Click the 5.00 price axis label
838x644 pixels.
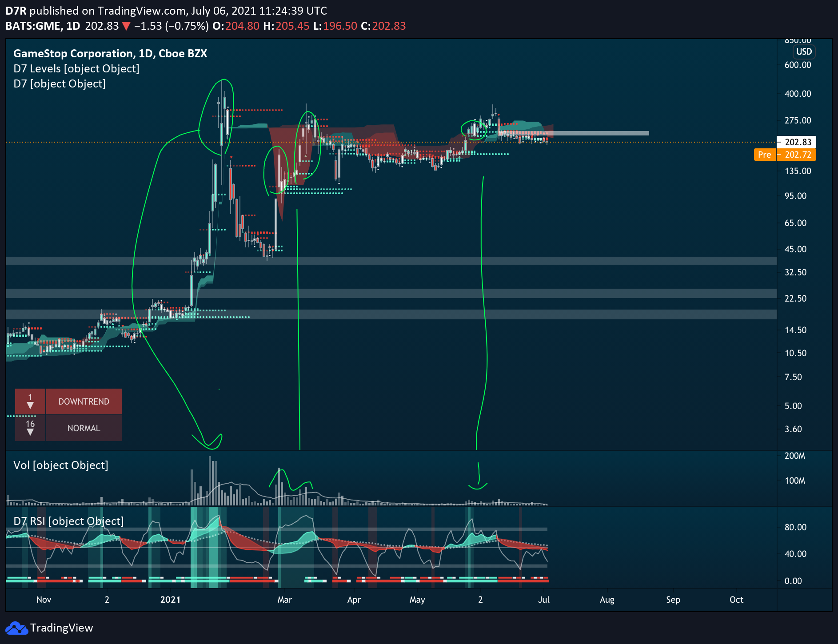tap(793, 406)
